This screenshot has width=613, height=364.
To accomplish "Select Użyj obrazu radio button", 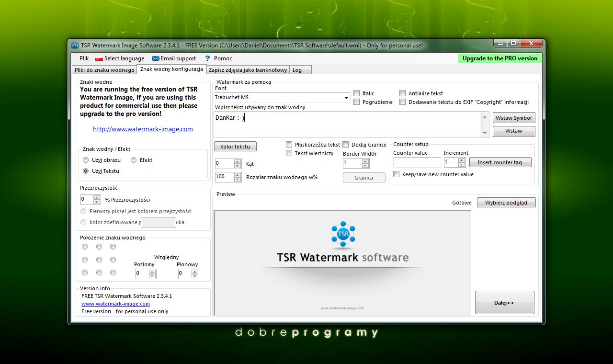I will click(x=86, y=160).
